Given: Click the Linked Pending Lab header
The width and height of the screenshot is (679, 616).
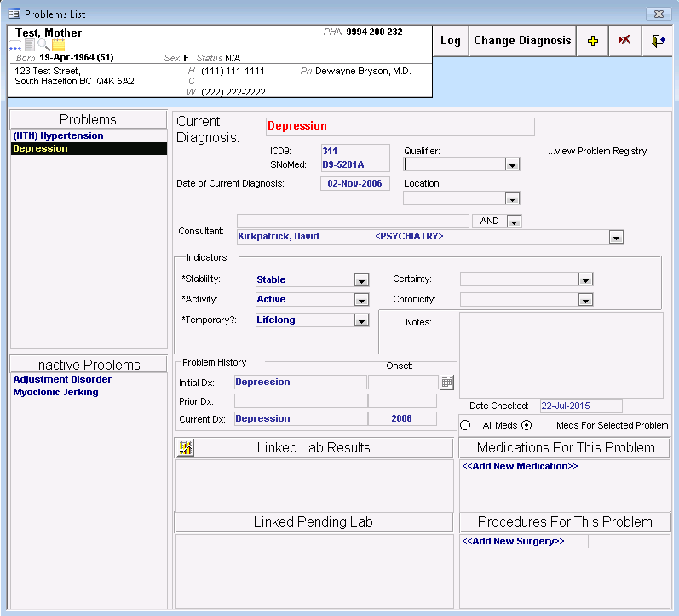Looking at the screenshot, I should (313, 521).
